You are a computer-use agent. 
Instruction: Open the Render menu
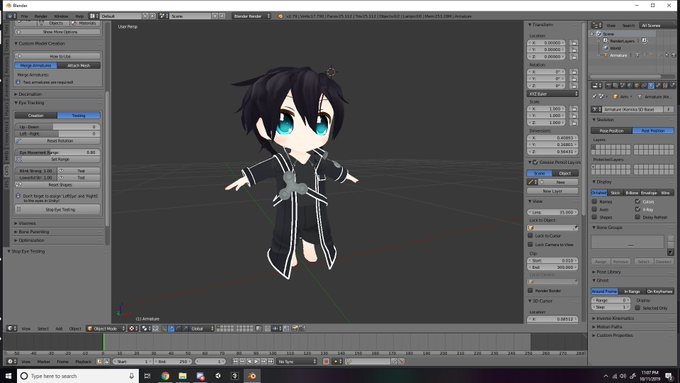[41, 16]
